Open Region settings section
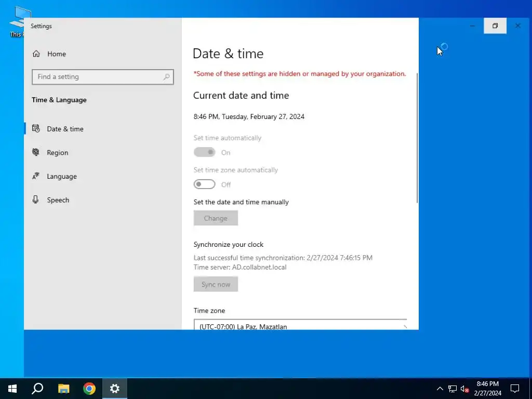This screenshot has height=399, width=532. point(102,153)
